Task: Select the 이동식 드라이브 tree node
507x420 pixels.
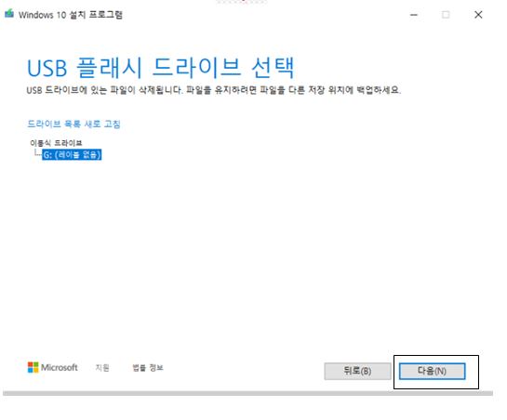Action: pyautogui.click(x=56, y=143)
